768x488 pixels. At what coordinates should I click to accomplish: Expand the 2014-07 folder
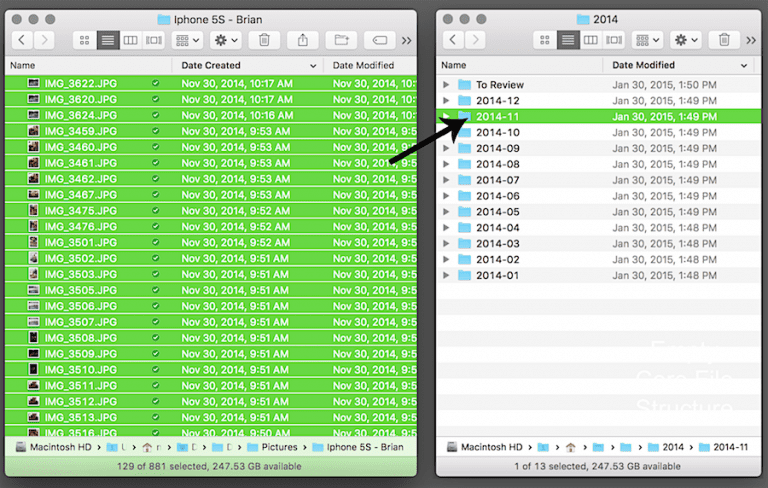[x=446, y=180]
